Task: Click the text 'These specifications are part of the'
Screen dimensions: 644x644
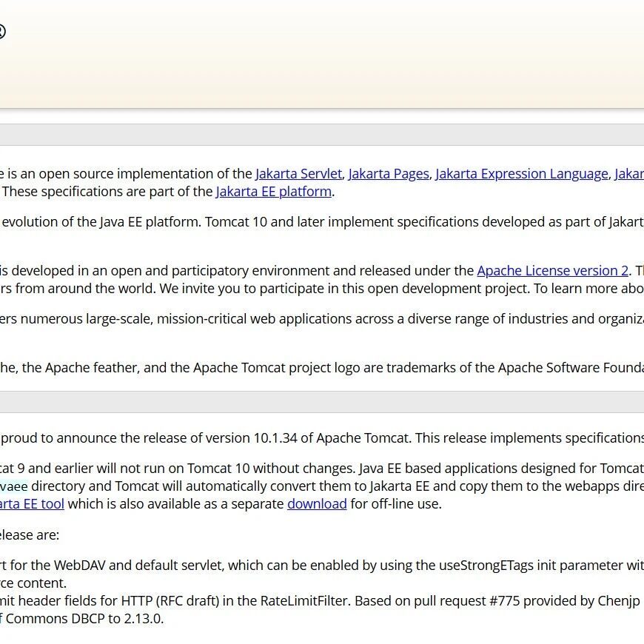Action: pyautogui.click(x=107, y=192)
